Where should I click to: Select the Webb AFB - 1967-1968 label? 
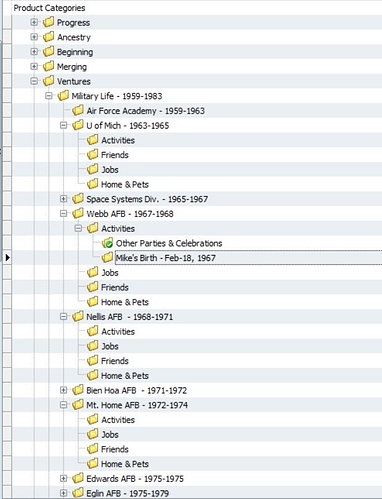pos(130,214)
